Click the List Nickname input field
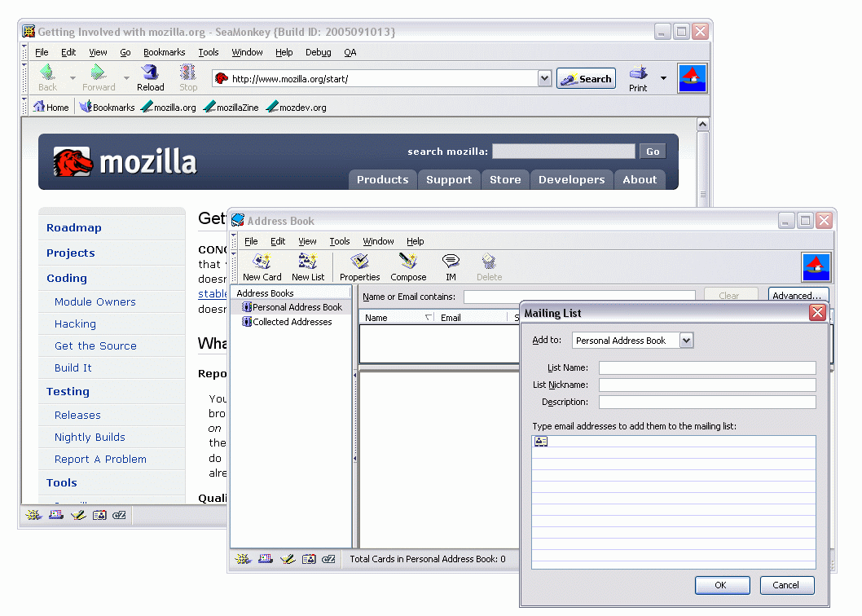Screen dimensions: 862x616 pyautogui.click(x=707, y=385)
